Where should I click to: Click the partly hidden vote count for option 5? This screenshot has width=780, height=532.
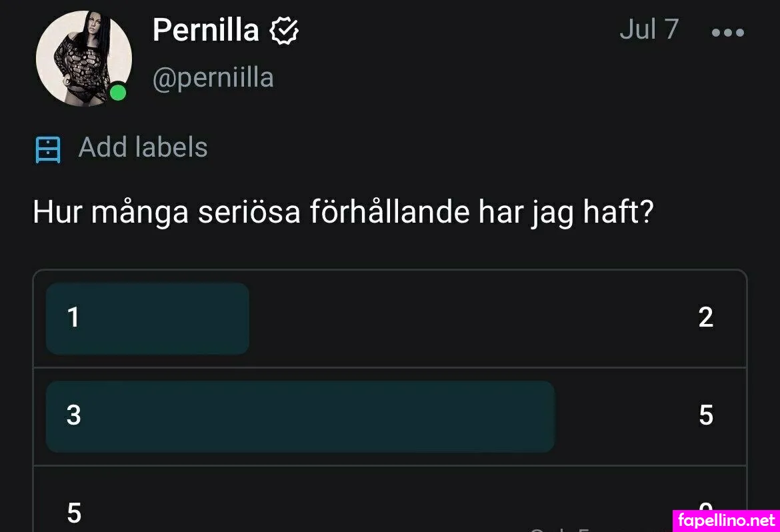[x=705, y=507]
